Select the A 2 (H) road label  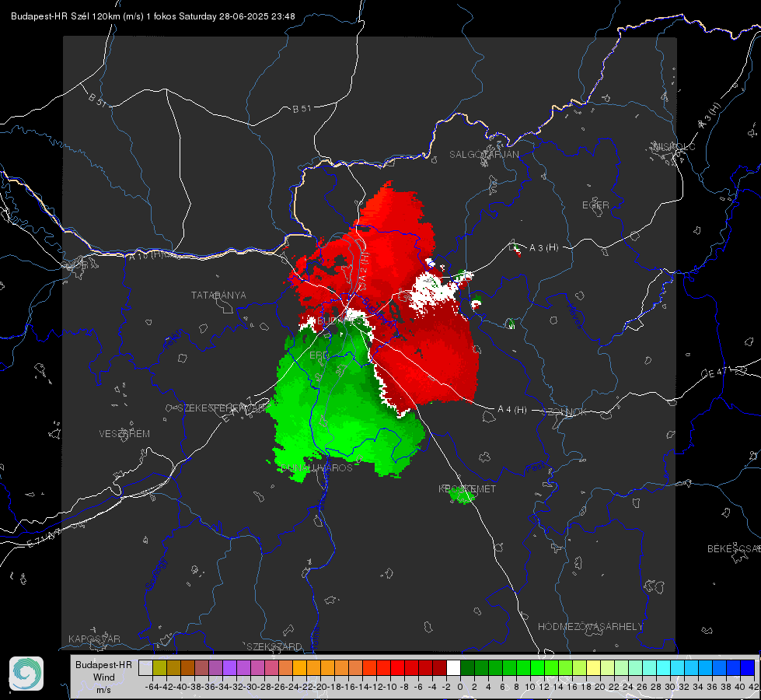(x=364, y=265)
